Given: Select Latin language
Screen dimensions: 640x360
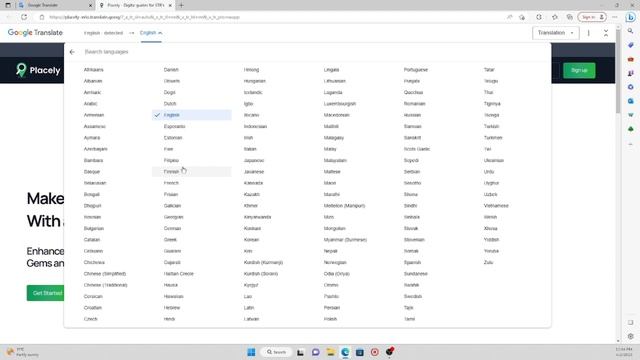Looking at the screenshot, I should coord(249,308).
